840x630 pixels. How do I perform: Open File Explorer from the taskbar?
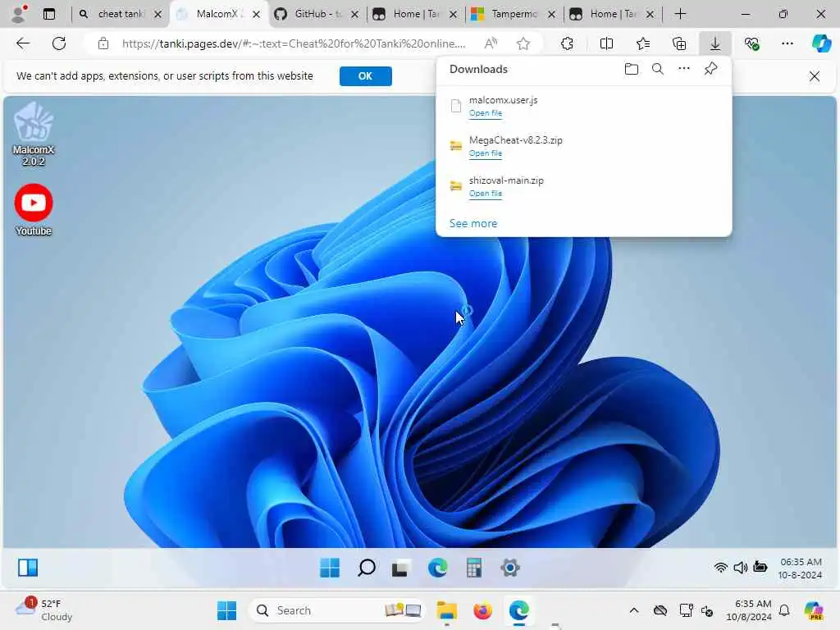(447, 610)
